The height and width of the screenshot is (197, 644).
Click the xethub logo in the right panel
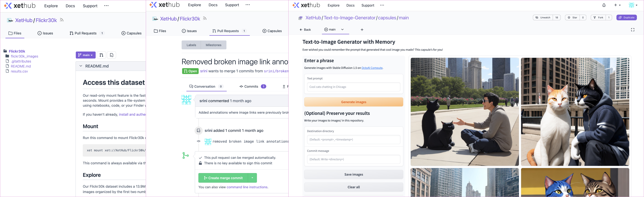[306, 5]
